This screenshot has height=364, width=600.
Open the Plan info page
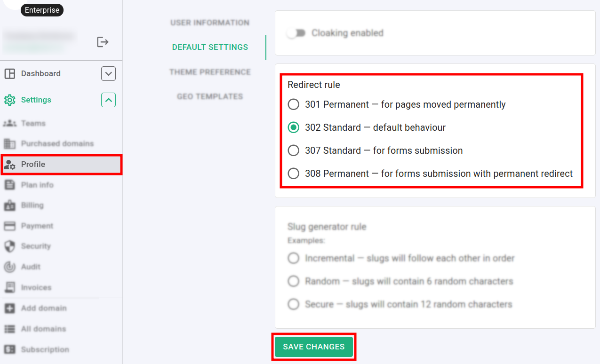[37, 185]
